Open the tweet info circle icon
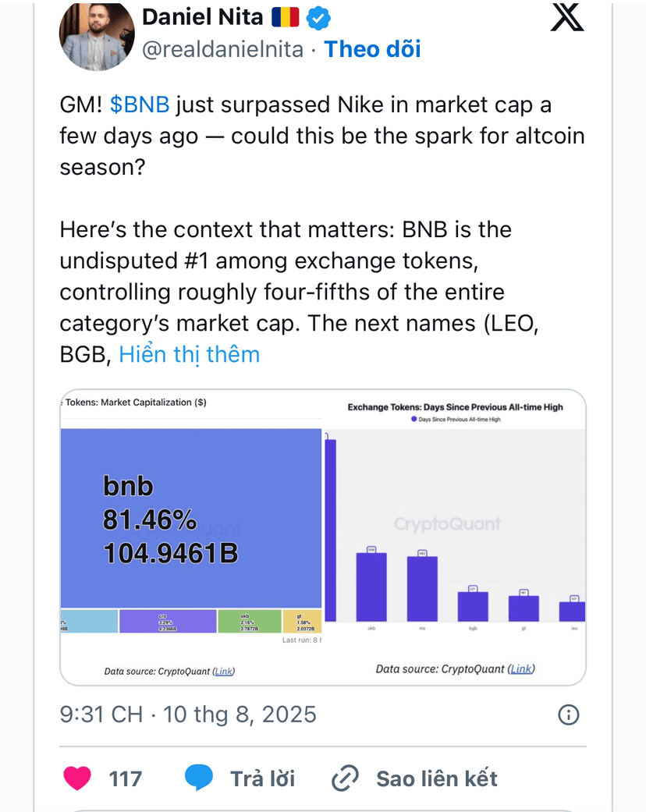 point(568,714)
